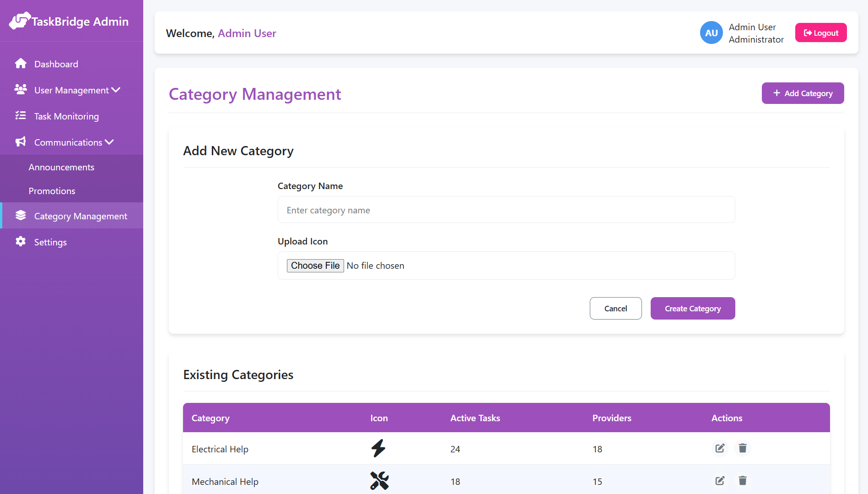Collapse the User Management section

click(x=117, y=90)
